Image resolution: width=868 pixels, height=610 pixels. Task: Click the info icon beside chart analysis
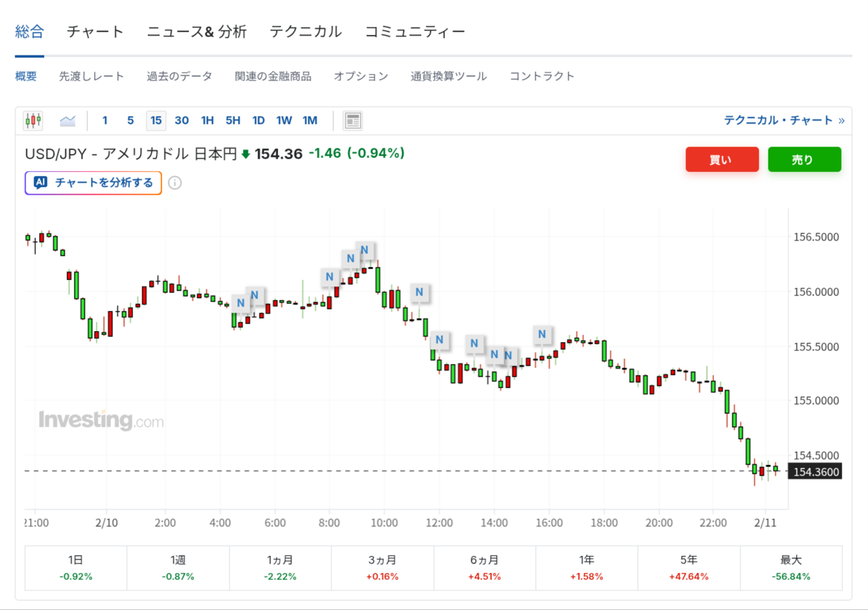[175, 183]
